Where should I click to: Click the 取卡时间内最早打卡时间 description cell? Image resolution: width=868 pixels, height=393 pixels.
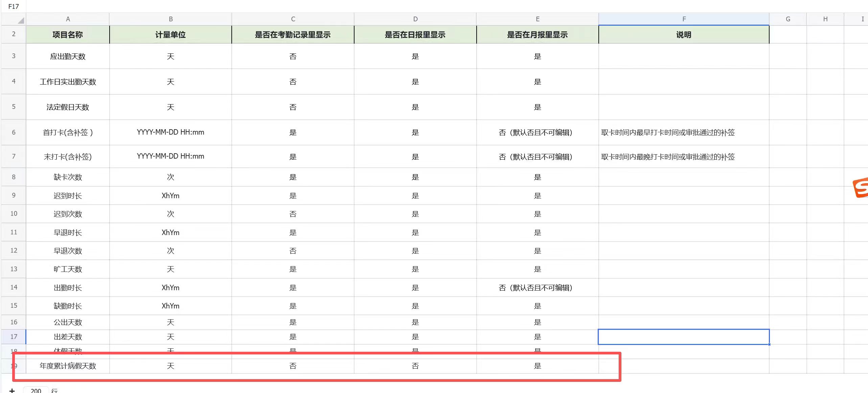(x=668, y=132)
